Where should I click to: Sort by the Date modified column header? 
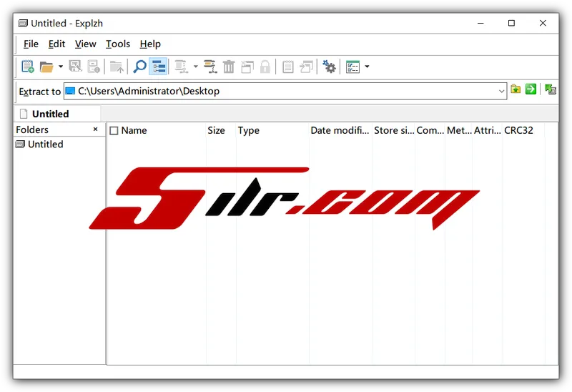[x=340, y=131]
